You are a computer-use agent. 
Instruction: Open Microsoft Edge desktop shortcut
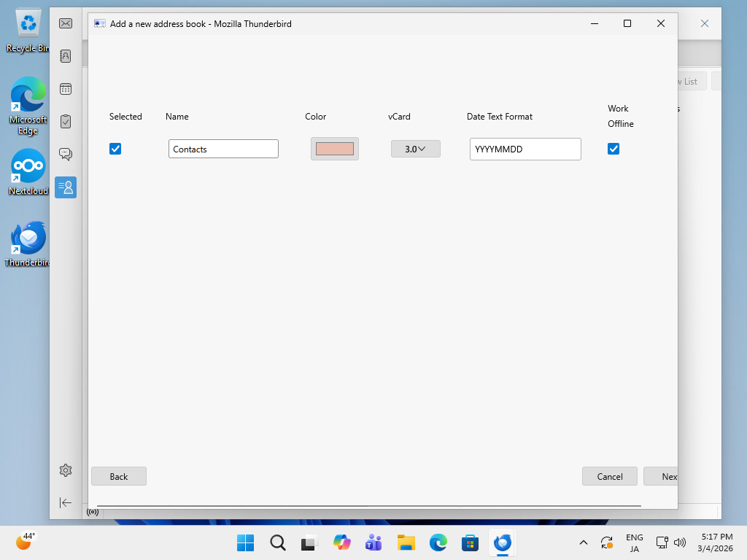28,106
